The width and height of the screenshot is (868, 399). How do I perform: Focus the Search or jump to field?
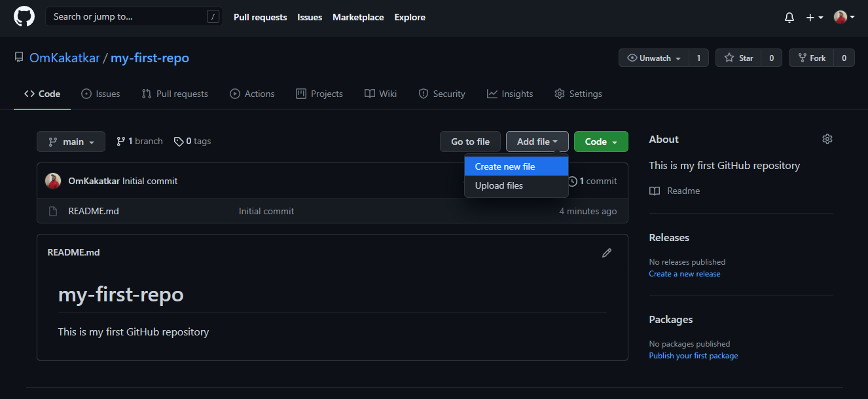click(134, 17)
